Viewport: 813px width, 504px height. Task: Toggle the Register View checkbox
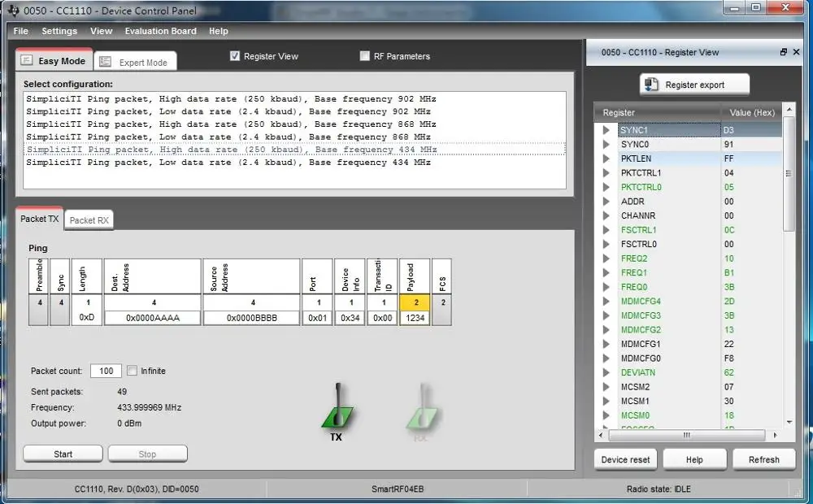coord(235,55)
